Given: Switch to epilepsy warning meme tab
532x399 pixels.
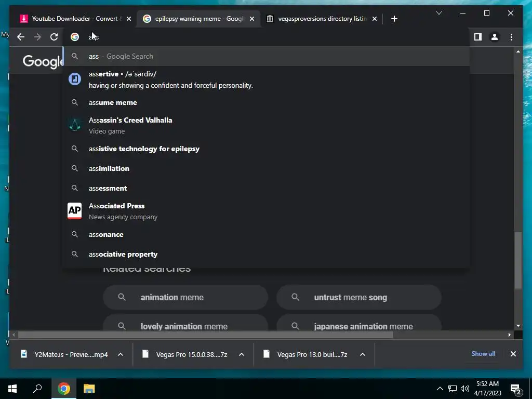Looking at the screenshot, I should pyautogui.click(x=198, y=19).
